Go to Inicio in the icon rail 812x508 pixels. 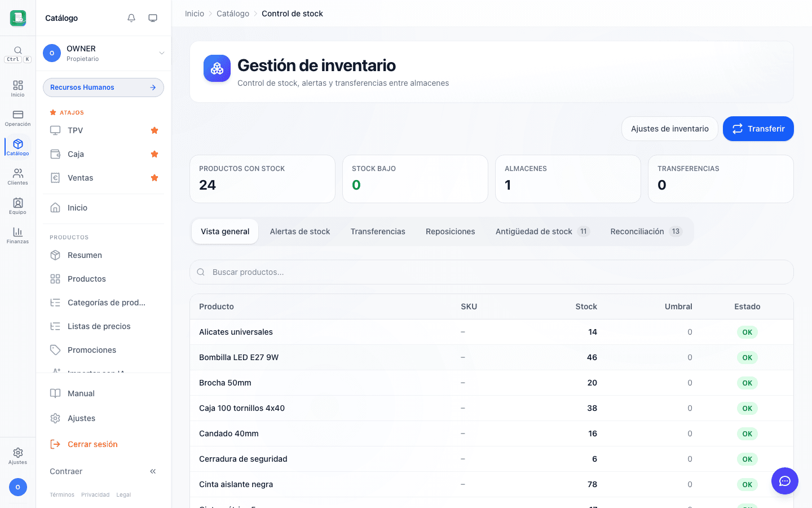pos(18,89)
